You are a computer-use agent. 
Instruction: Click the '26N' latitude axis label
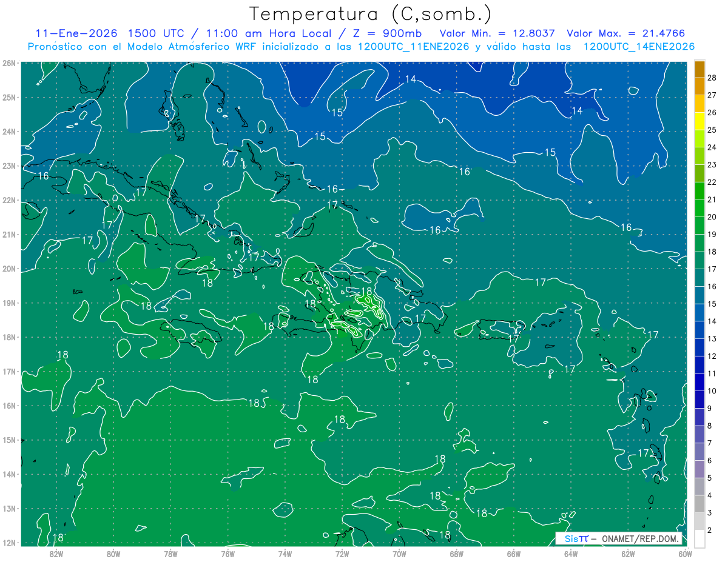9,63
